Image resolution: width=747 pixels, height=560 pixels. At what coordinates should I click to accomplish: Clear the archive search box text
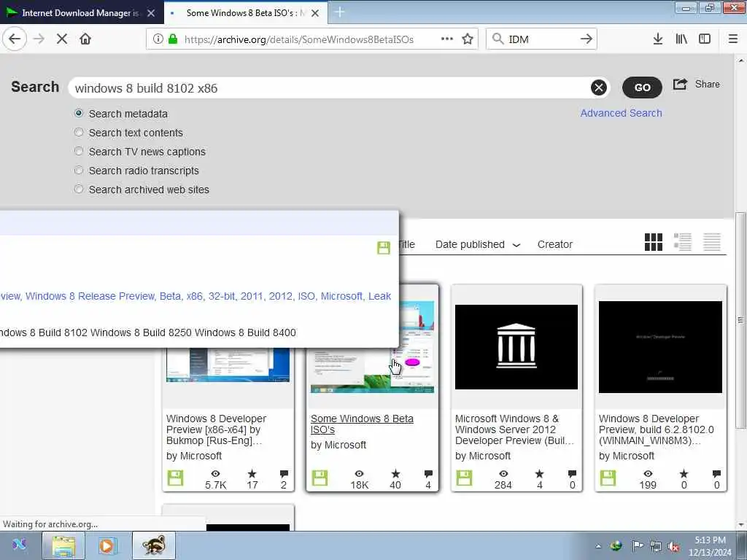click(599, 87)
